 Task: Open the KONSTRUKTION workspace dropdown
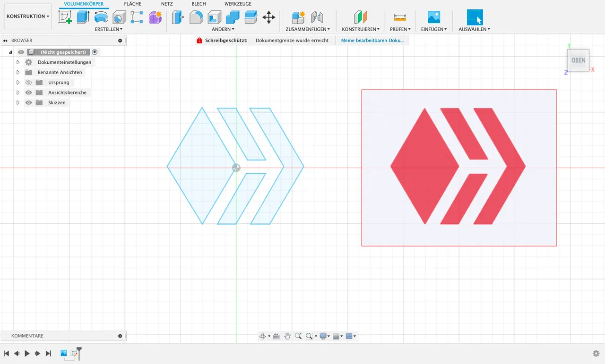[x=28, y=17]
